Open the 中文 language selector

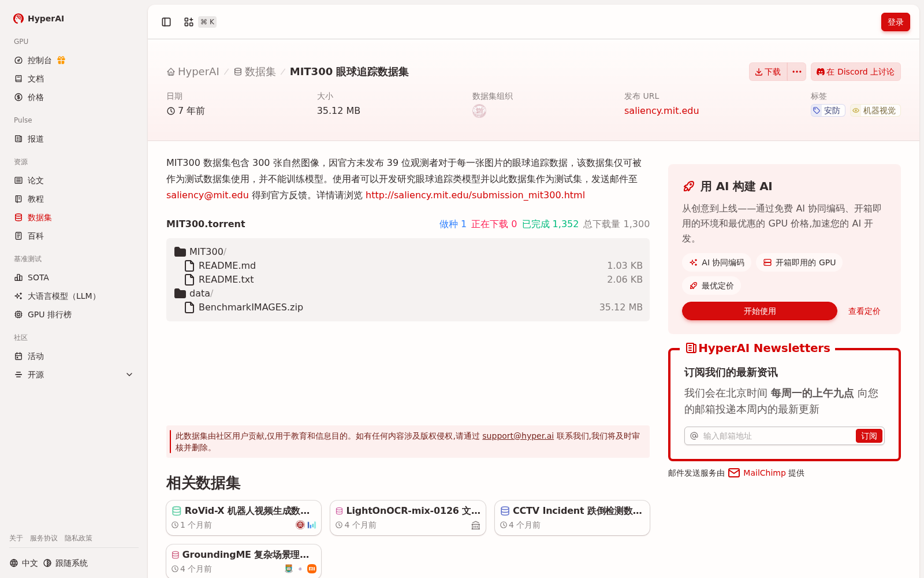24,563
